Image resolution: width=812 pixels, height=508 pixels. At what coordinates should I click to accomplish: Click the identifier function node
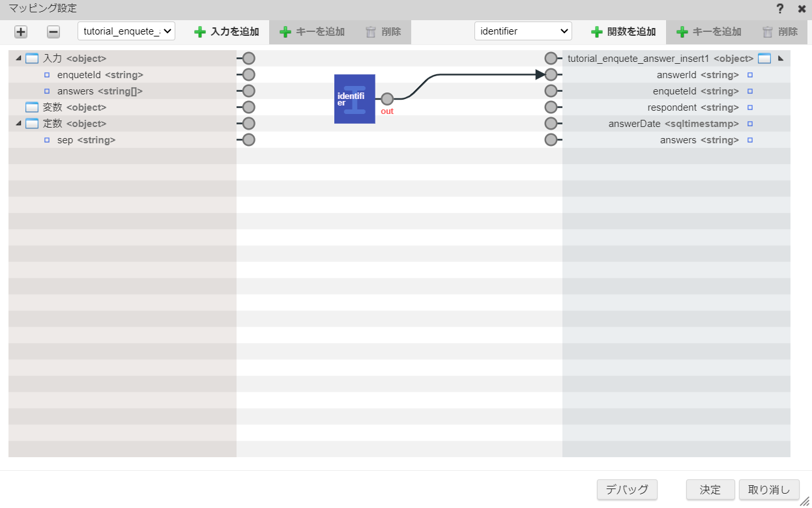tap(355, 99)
